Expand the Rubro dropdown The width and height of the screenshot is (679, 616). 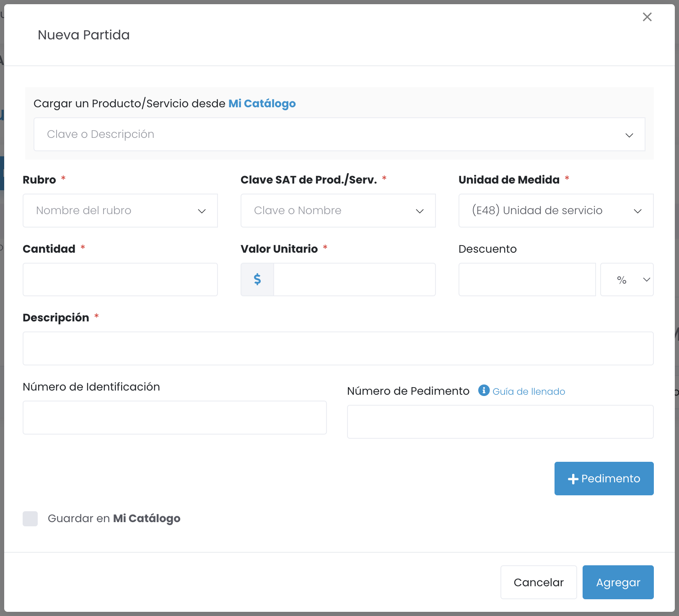pyautogui.click(x=120, y=211)
